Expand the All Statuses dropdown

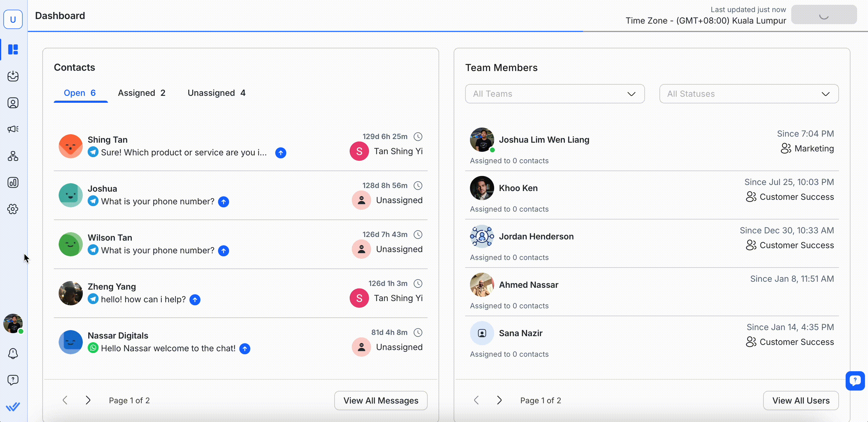point(748,94)
